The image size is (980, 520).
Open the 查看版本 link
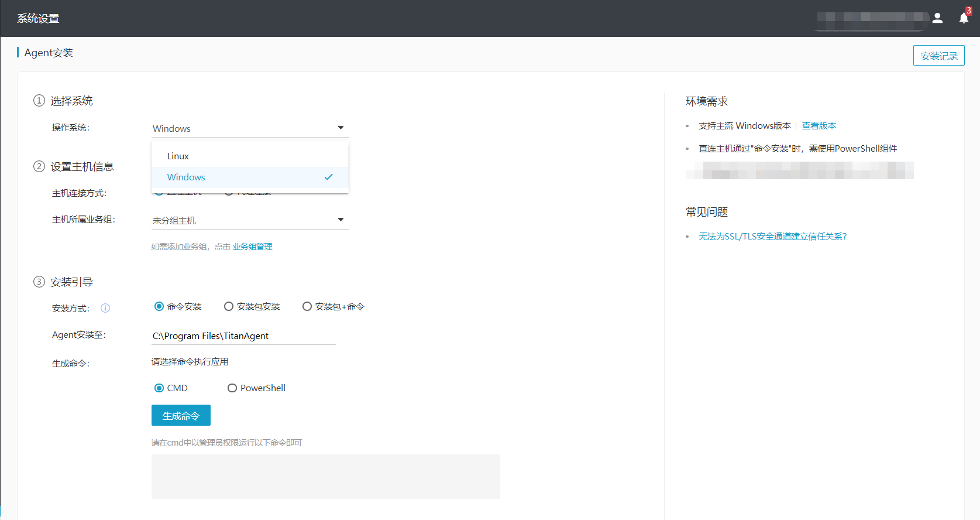click(x=819, y=125)
